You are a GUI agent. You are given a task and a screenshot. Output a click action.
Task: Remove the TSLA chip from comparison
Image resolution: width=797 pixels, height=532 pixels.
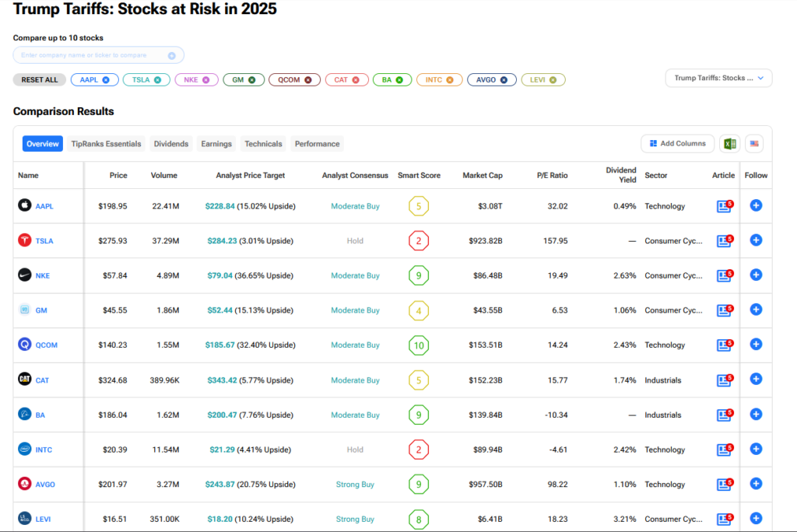[157, 80]
